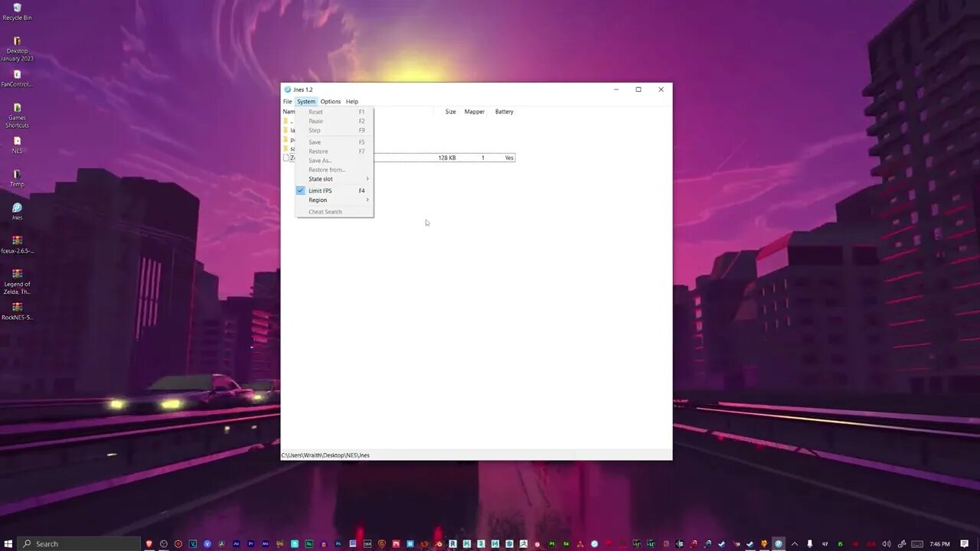Select the NES desktop icon
The width and height of the screenshot is (980, 551).
pos(17,145)
